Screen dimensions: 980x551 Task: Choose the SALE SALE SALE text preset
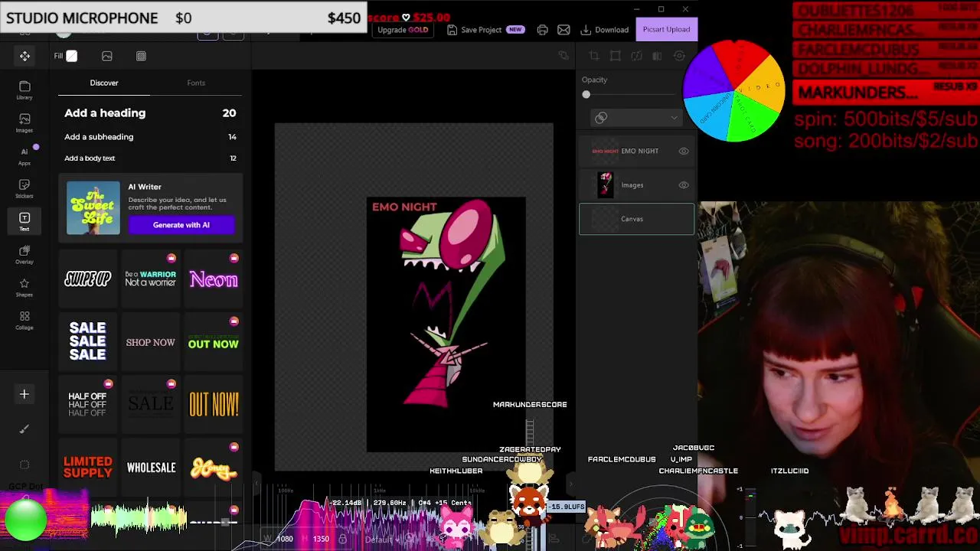pyautogui.click(x=88, y=342)
